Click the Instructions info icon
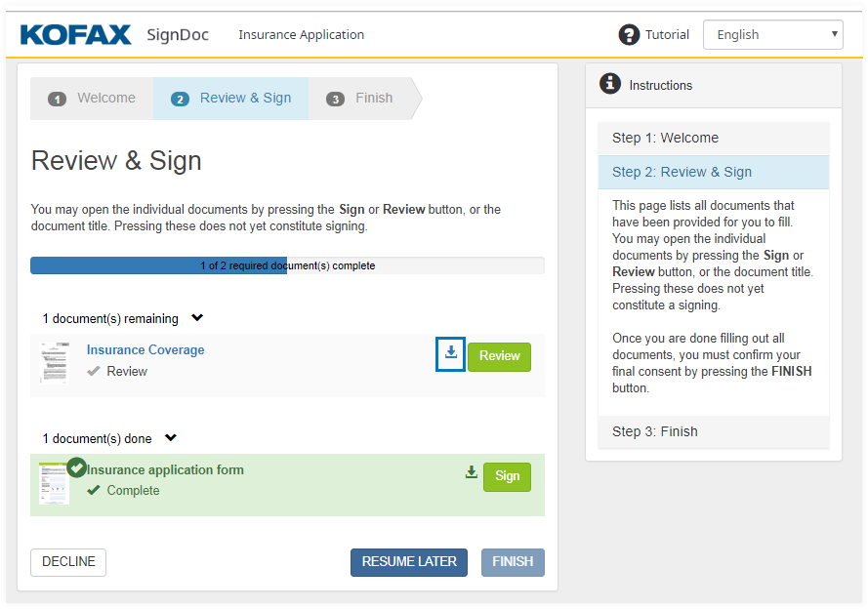This screenshot has width=868, height=609. tap(610, 85)
